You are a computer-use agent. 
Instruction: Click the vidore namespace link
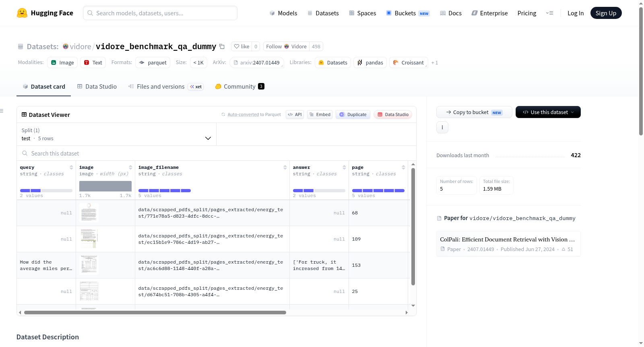click(x=80, y=46)
